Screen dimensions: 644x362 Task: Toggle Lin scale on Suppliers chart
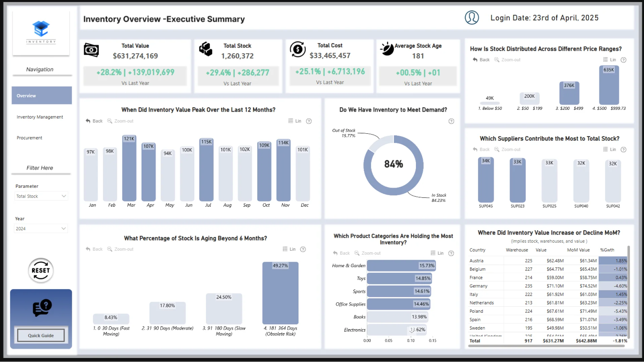pyautogui.click(x=609, y=149)
